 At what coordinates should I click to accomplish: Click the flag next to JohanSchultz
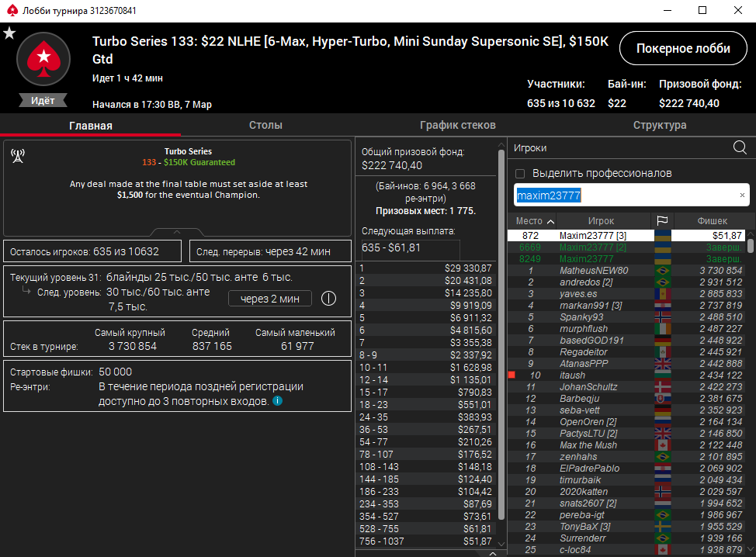(x=663, y=387)
